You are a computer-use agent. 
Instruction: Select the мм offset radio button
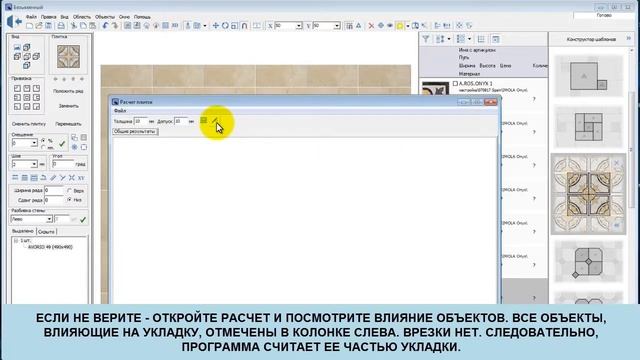[43, 147]
